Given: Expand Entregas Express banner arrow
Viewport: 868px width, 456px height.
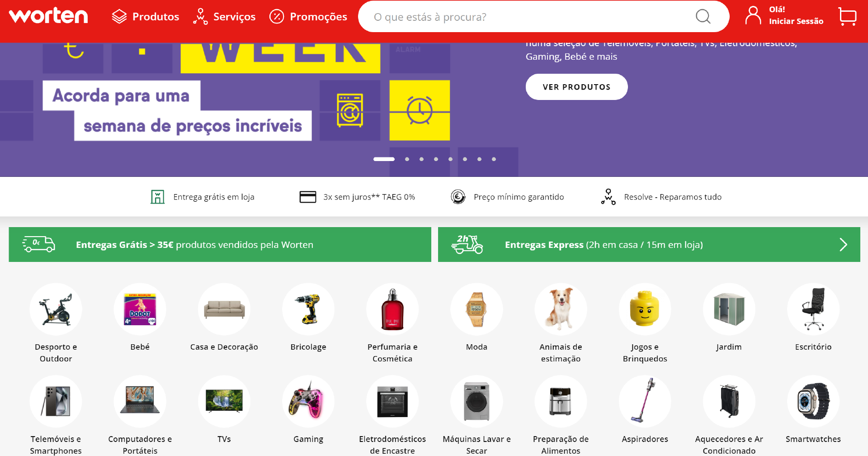Looking at the screenshot, I should click(x=843, y=245).
